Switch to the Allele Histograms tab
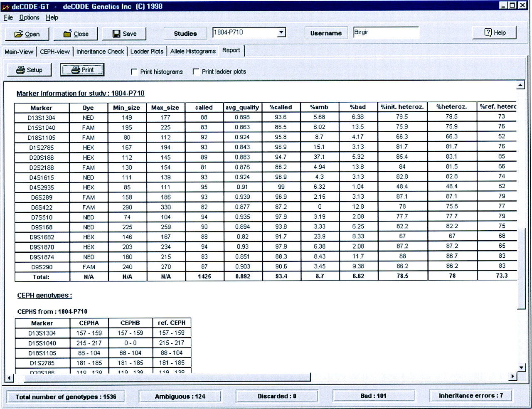Viewport: 532px width, 409px height. click(193, 52)
